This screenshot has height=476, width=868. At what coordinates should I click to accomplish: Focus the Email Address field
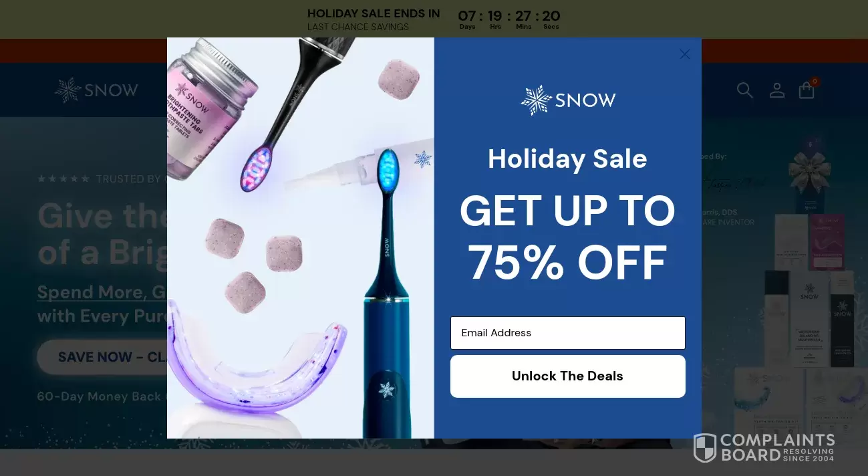(x=567, y=333)
